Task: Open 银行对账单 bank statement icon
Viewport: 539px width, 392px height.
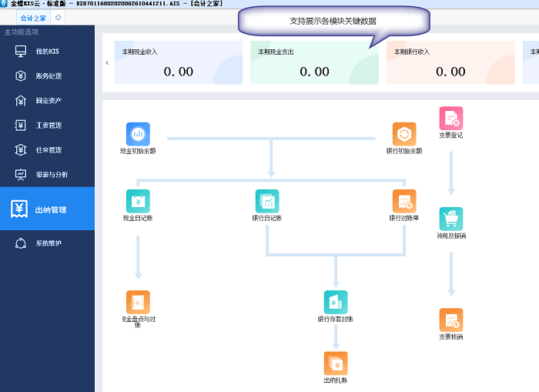Action: pos(404,201)
